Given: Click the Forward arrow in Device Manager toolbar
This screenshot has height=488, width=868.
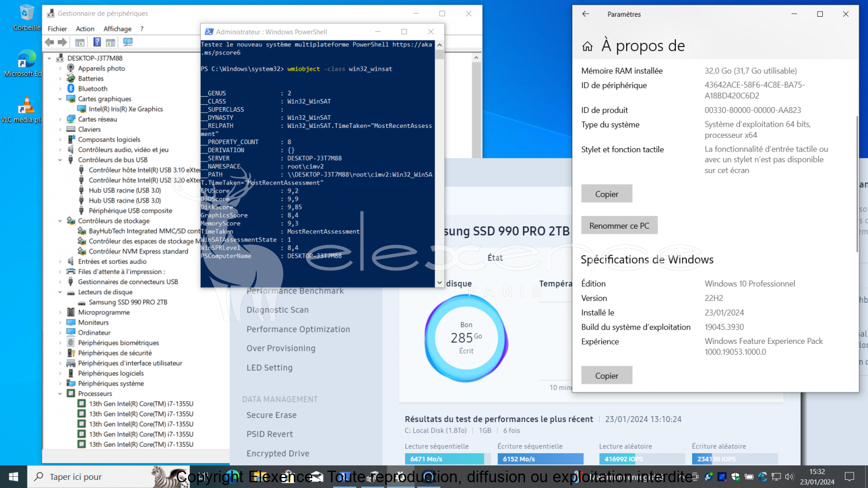Looking at the screenshot, I should (x=62, y=42).
